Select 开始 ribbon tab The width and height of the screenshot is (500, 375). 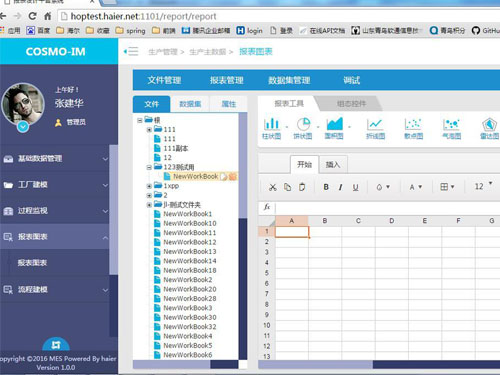304,164
